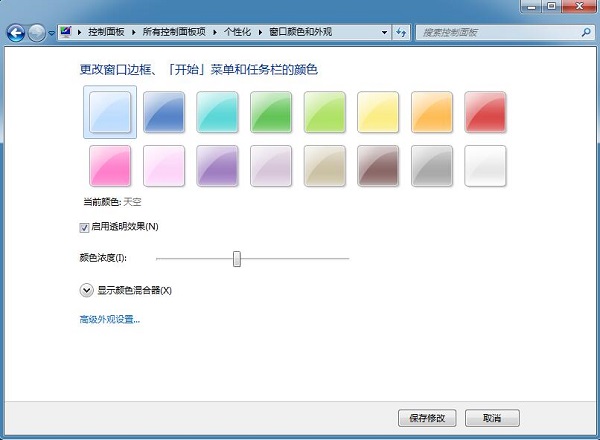This screenshot has width=600, height=440.
Task: Toggle the 启用透明效果 checkbox
Action: coord(84,227)
